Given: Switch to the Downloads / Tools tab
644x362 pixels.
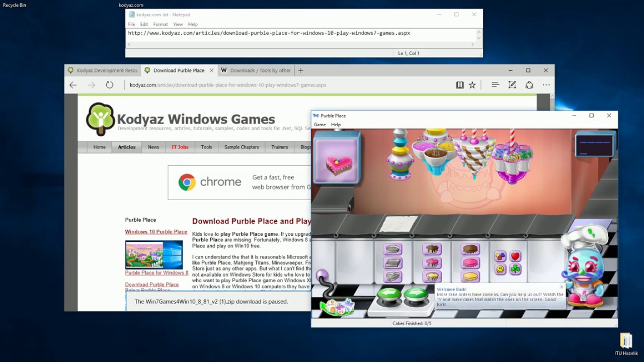Looking at the screenshot, I should tap(256, 70).
